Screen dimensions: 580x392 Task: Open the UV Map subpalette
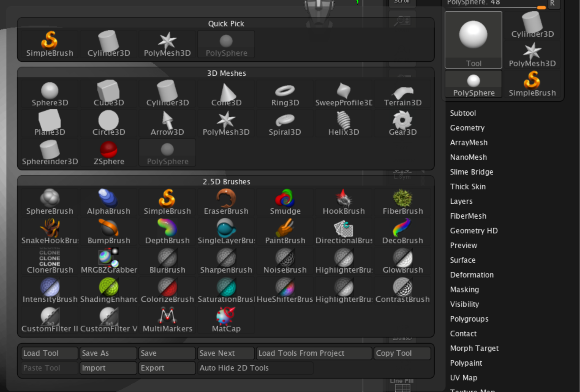pyautogui.click(x=464, y=378)
